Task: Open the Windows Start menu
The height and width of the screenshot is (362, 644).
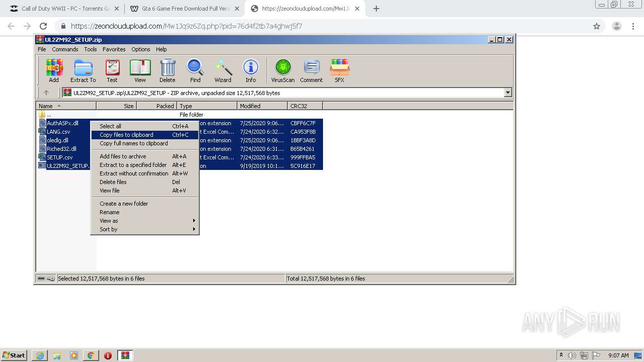Action: click(15, 355)
